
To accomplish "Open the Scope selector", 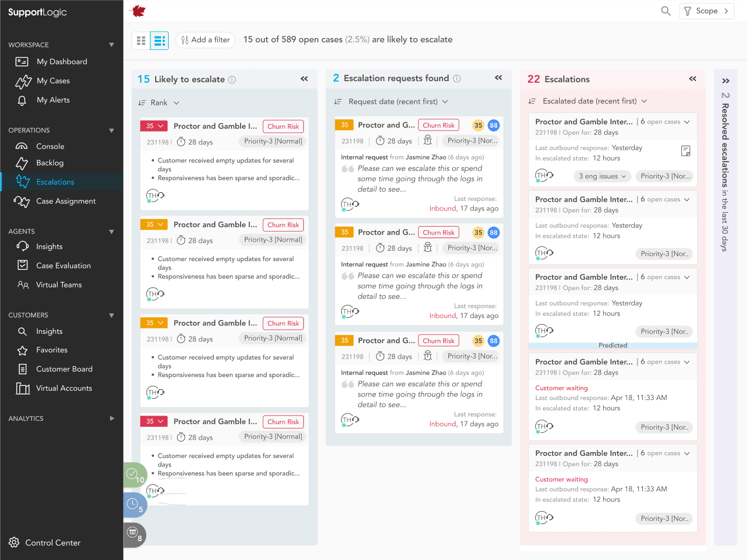I will point(706,11).
